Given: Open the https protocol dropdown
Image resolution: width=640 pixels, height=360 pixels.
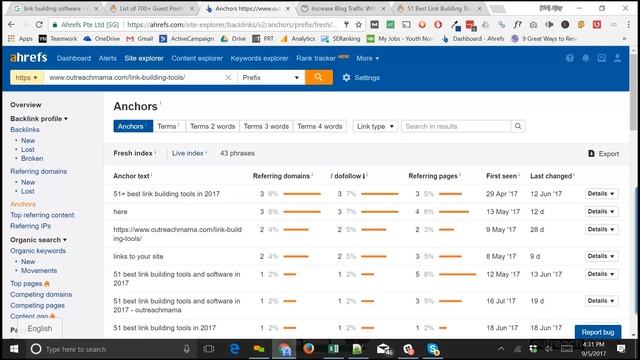Looking at the screenshot, I should coord(27,77).
